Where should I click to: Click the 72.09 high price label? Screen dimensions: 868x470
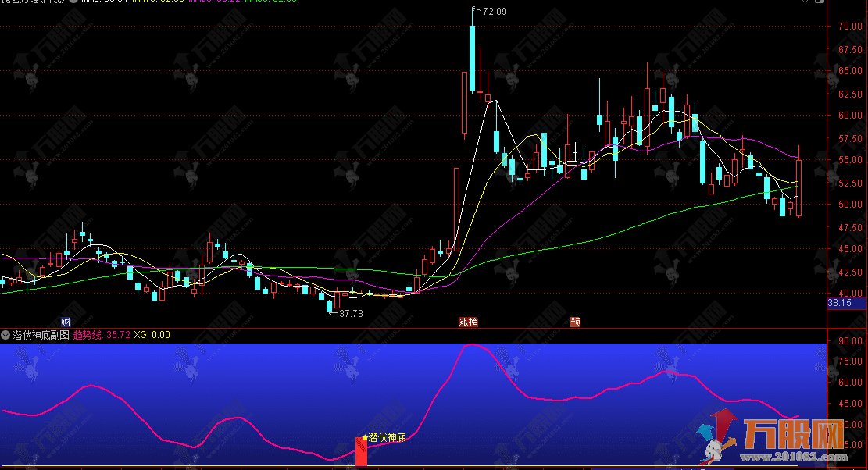[x=495, y=12]
